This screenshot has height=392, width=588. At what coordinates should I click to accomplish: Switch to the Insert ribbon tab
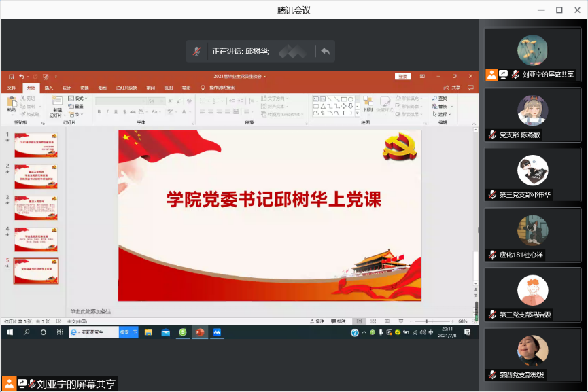pos(49,88)
